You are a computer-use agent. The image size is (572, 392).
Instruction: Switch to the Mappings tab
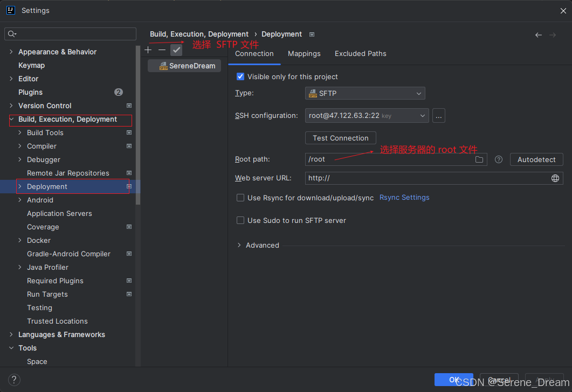pyautogui.click(x=304, y=53)
